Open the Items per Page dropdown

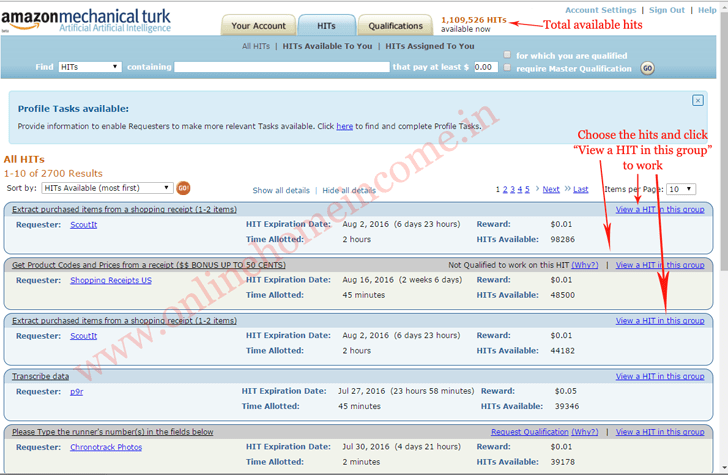[681, 189]
